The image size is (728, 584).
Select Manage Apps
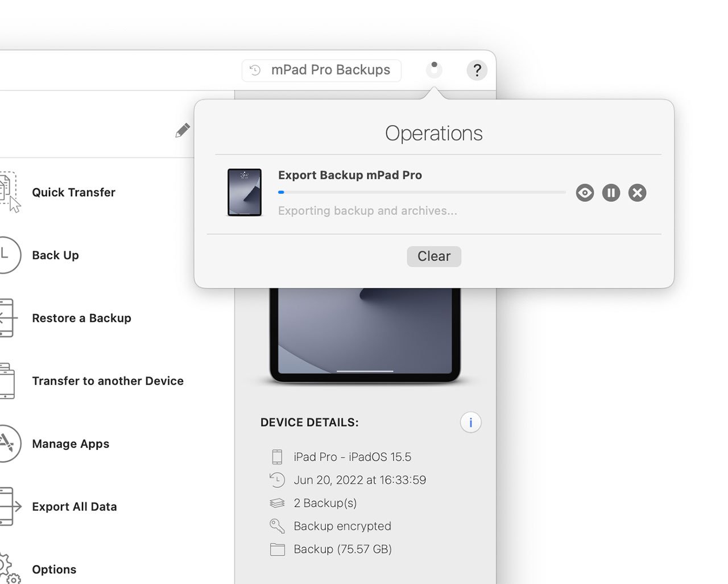71,444
